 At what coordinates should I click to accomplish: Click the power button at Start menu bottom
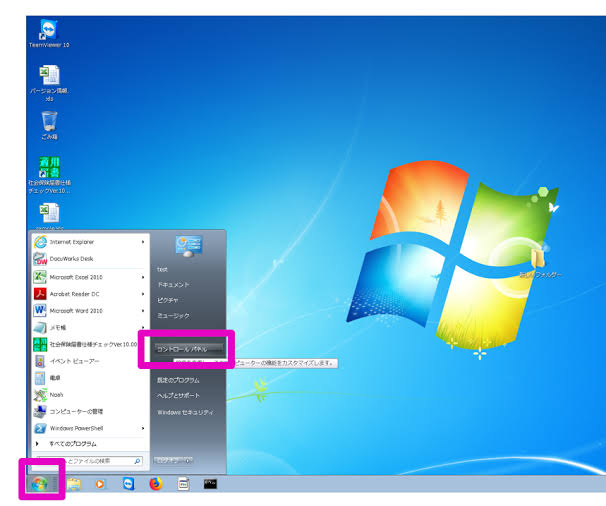[x=173, y=460]
